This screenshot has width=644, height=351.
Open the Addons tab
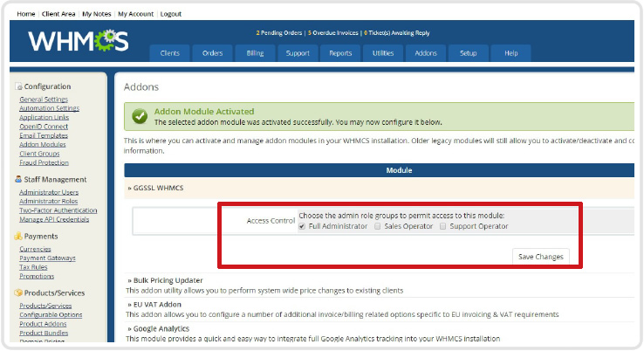click(x=426, y=53)
